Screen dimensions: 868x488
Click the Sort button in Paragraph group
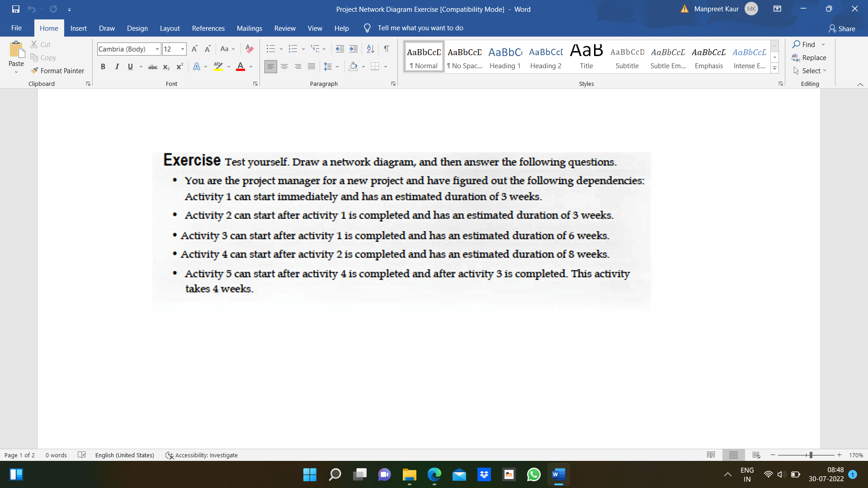coord(370,48)
